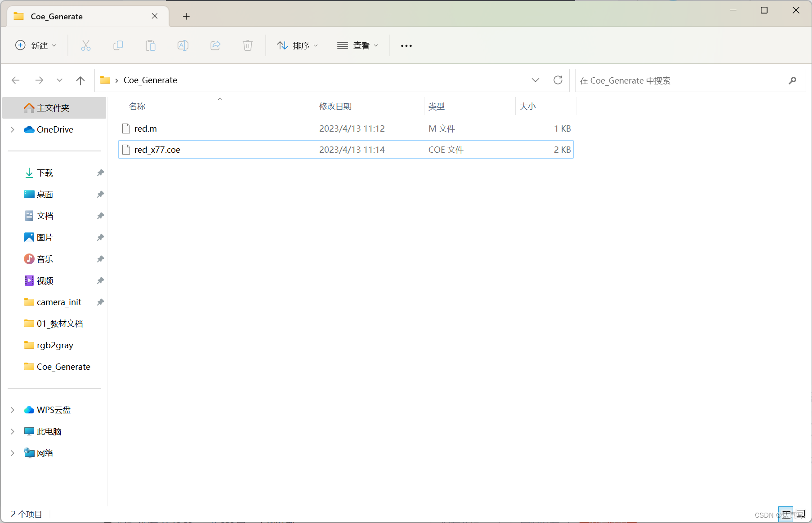Viewport: 812px width, 523px height.
Task: Rename the selection via the rename icon
Action: [x=183, y=45]
